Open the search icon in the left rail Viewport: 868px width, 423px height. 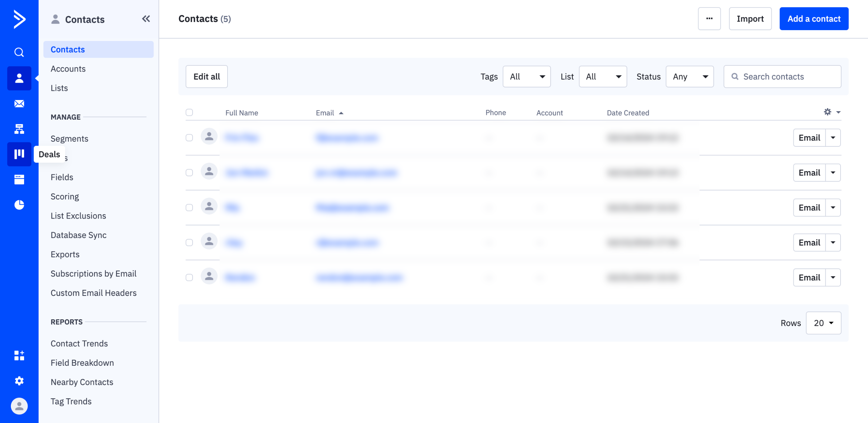click(x=19, y=52)
